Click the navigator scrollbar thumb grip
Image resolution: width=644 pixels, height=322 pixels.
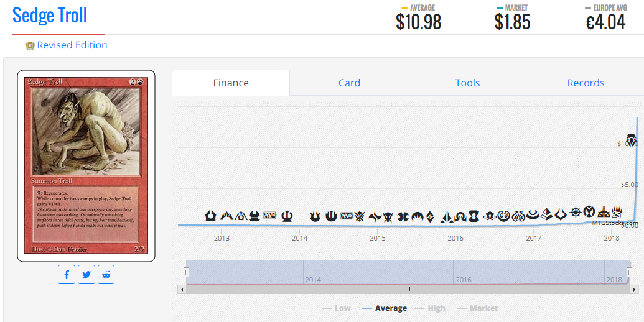(408, 289)
